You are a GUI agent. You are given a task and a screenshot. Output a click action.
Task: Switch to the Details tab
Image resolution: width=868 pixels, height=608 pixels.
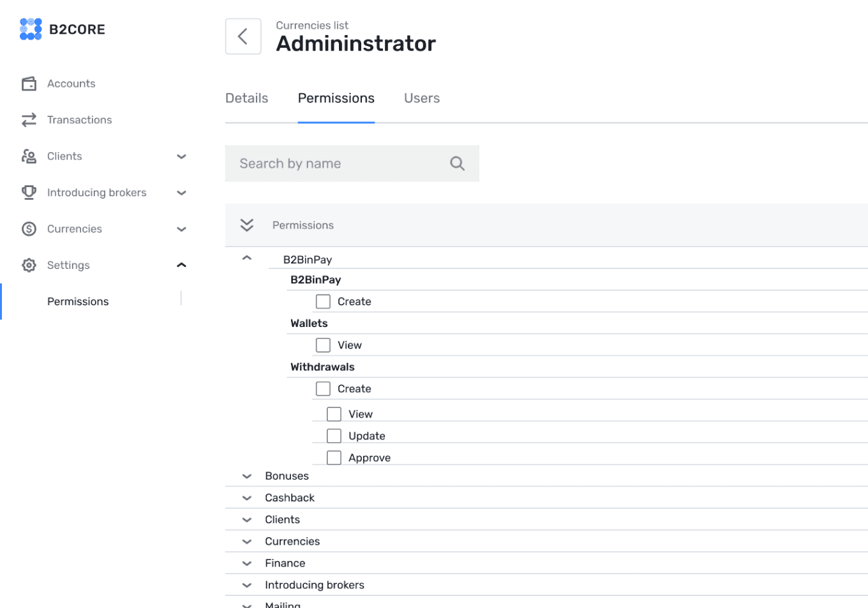246,98
